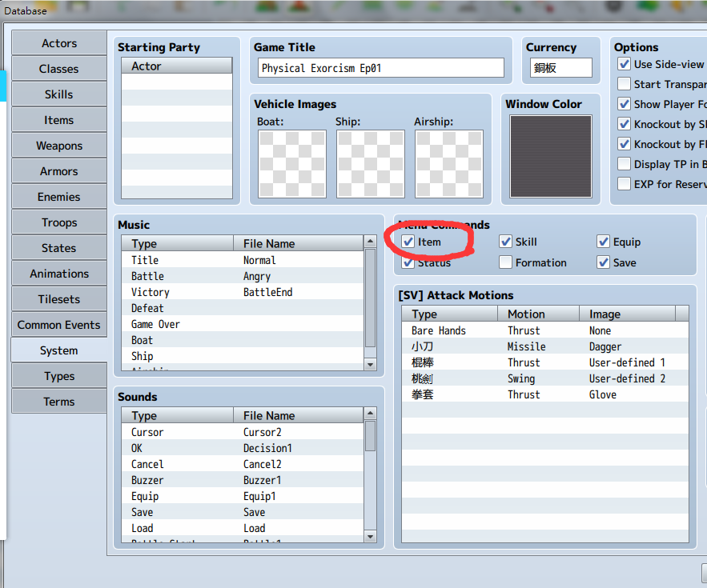Enable the Start Transparent checkbox

point(624,84)
